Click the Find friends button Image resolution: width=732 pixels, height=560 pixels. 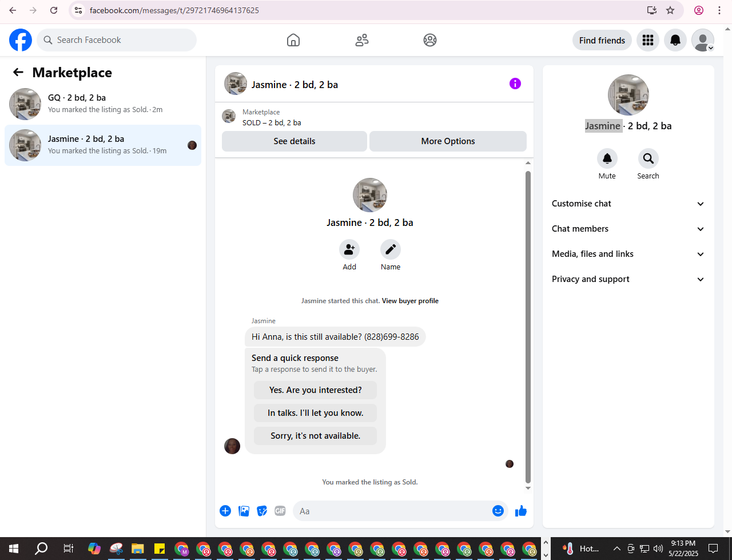pyautogui.click(x=602, y=40)
